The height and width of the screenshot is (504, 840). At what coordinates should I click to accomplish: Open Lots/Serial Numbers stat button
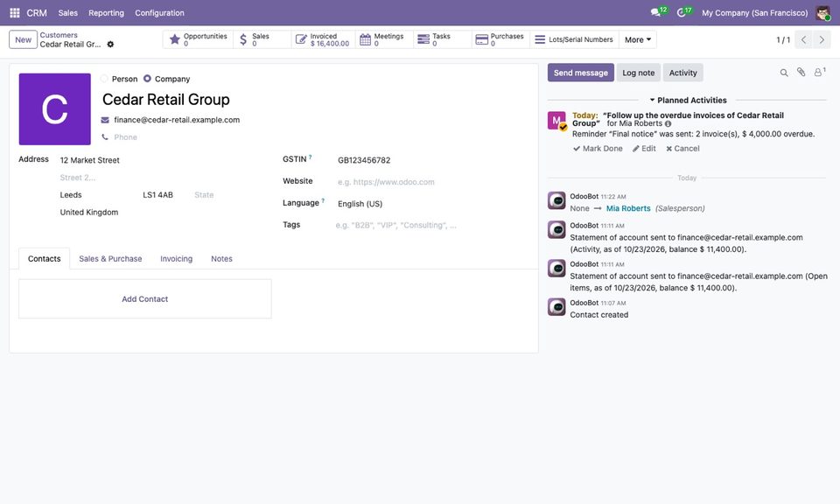click(574, 39)
